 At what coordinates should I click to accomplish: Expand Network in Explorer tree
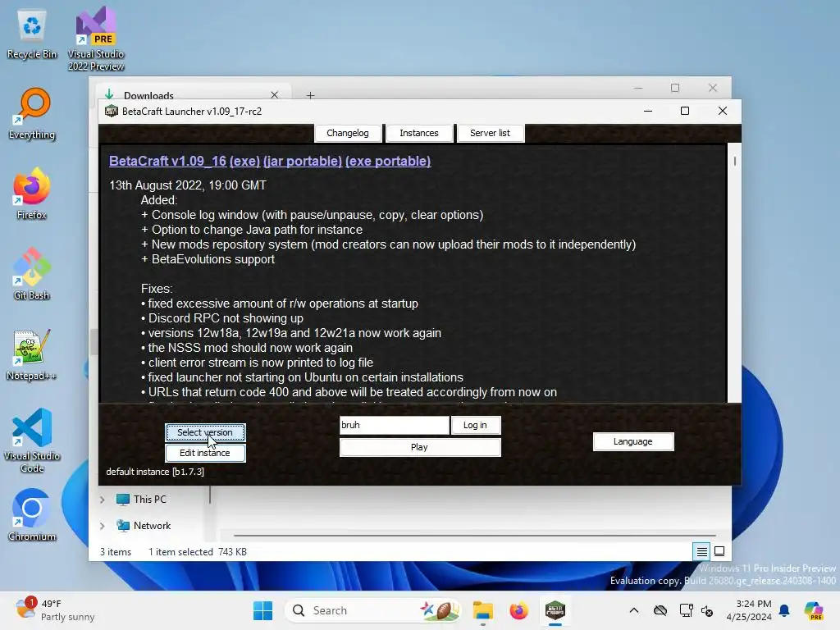(103, 526)
